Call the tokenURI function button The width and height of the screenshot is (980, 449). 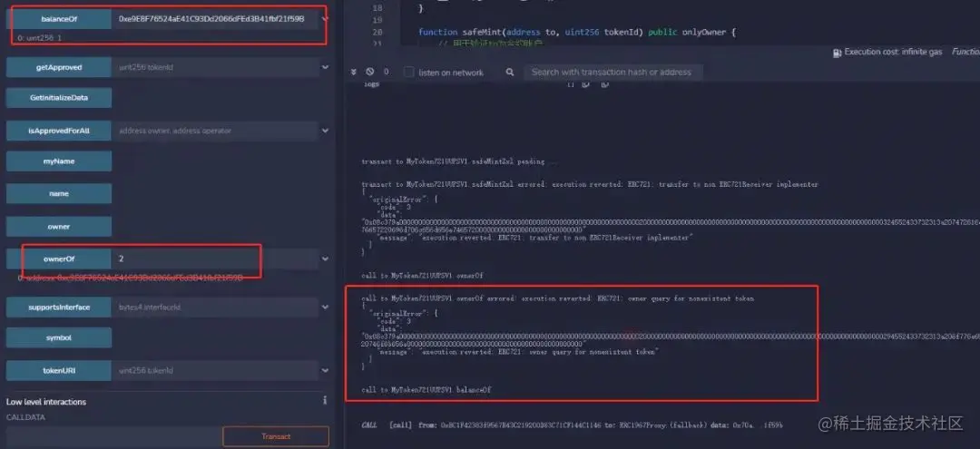(59, 370)
